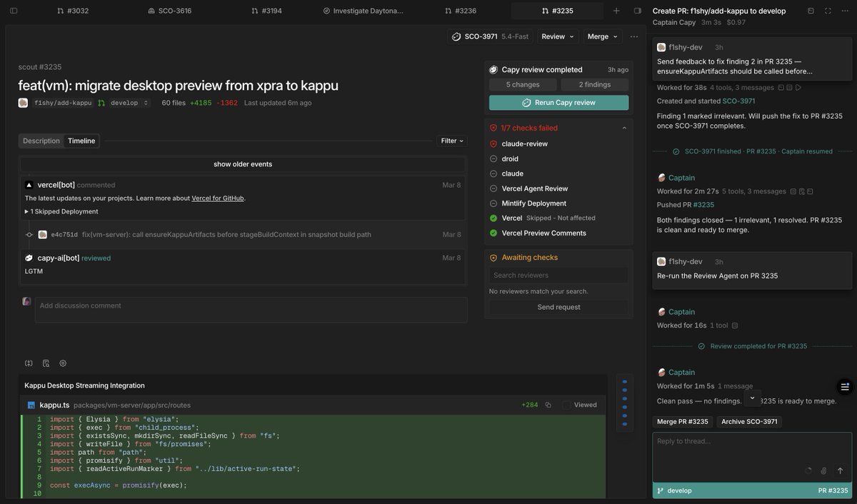Click Rerun Capy review button
The width and height of the screenshot is (857, 504).
pyautogui.click(x=558, y=103)
